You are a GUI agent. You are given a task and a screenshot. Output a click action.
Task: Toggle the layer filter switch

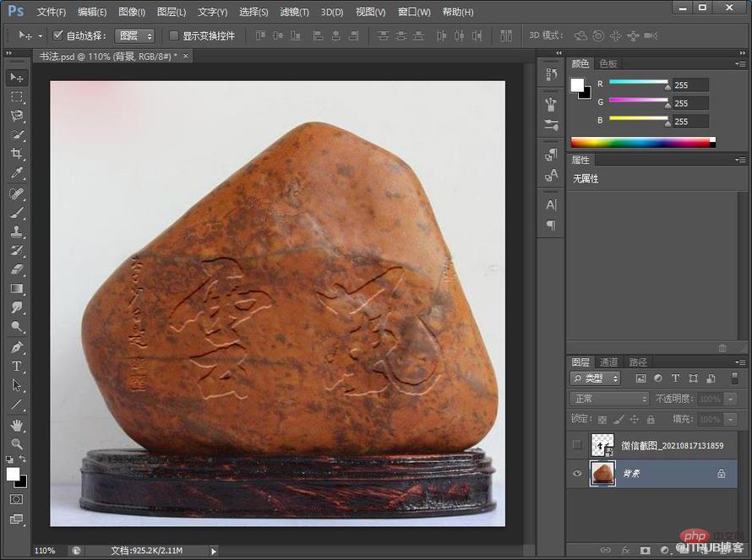[x=734, y=378]
